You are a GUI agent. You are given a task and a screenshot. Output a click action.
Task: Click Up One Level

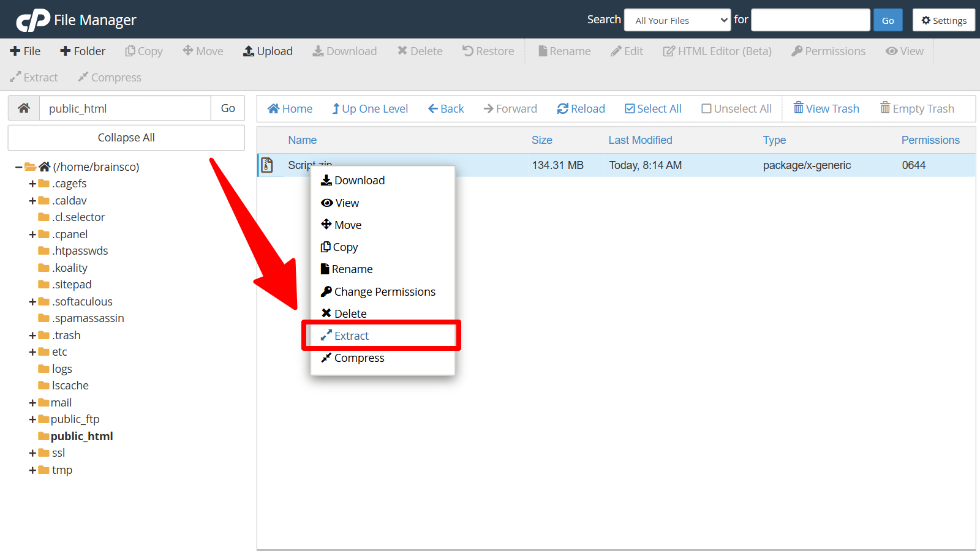[x=370, y=109]
